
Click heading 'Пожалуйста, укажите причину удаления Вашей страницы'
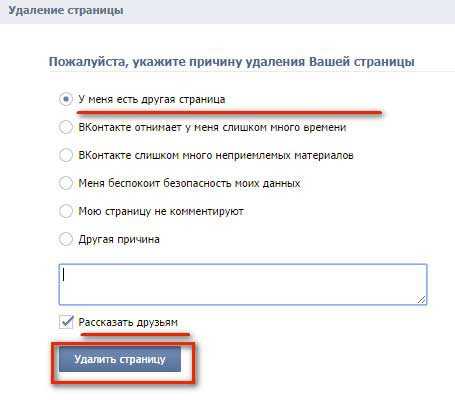click(232, 62)
